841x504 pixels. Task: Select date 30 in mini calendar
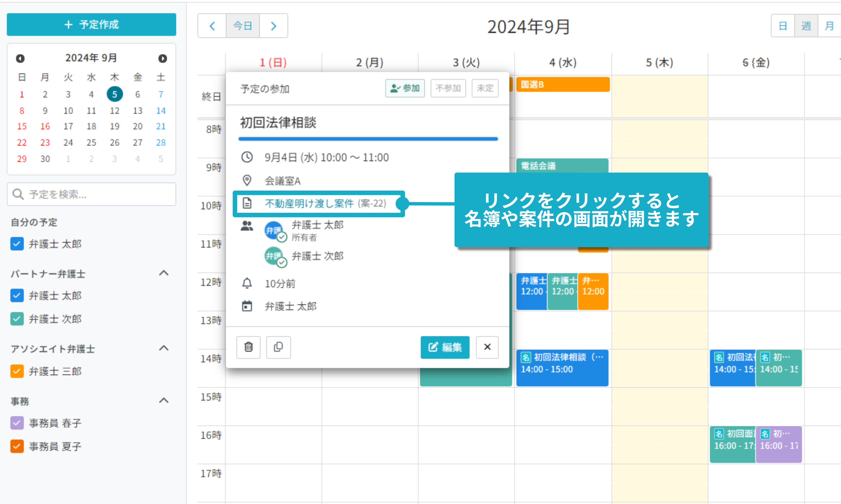click(x=45, y=159)
